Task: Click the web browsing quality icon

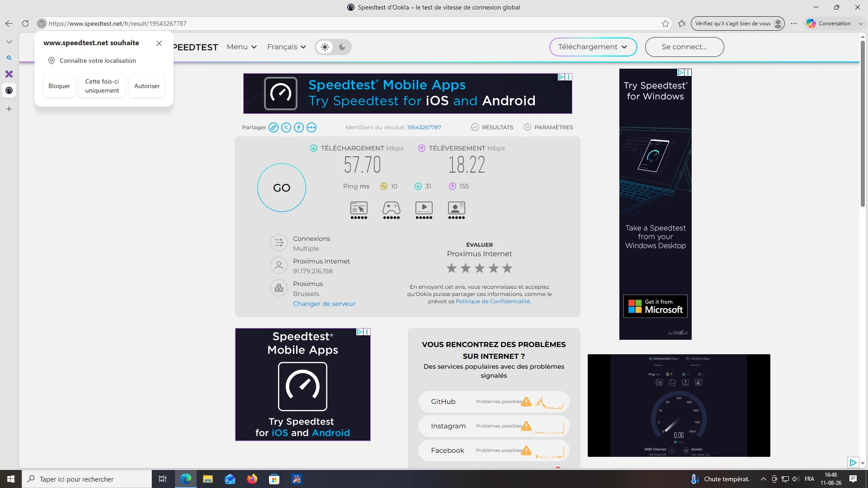Action: coord(359,210)
